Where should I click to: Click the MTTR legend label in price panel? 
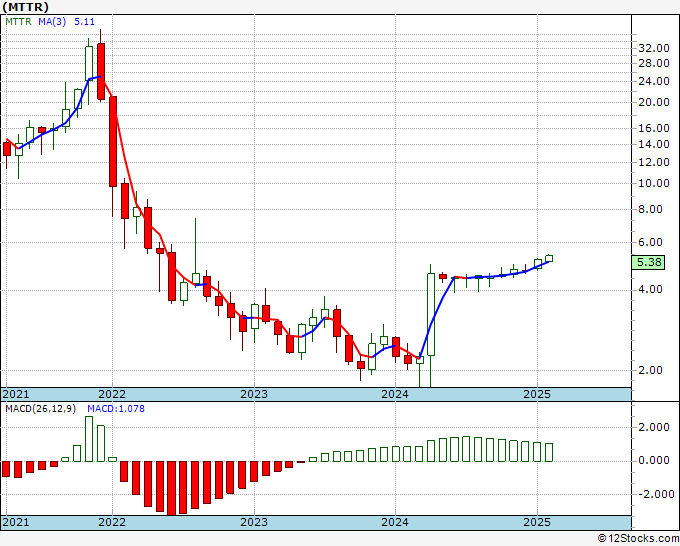[18, 21]
